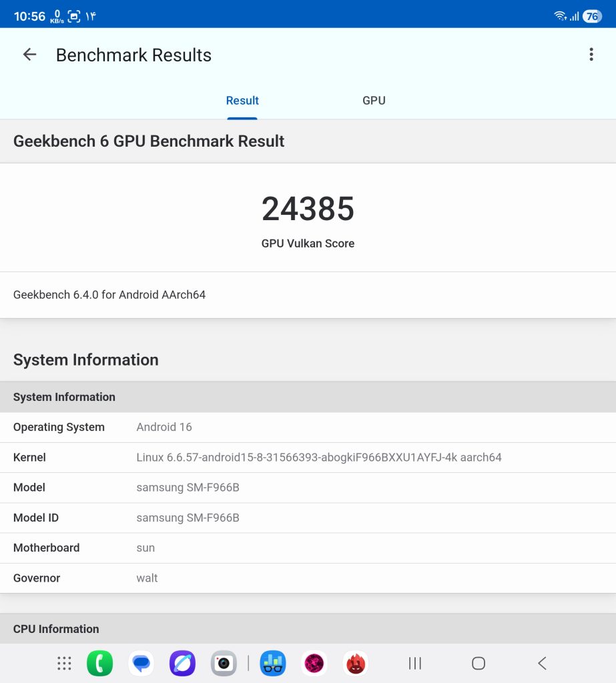Tap the 'Kernel' row label

click(x=29, y=458)
